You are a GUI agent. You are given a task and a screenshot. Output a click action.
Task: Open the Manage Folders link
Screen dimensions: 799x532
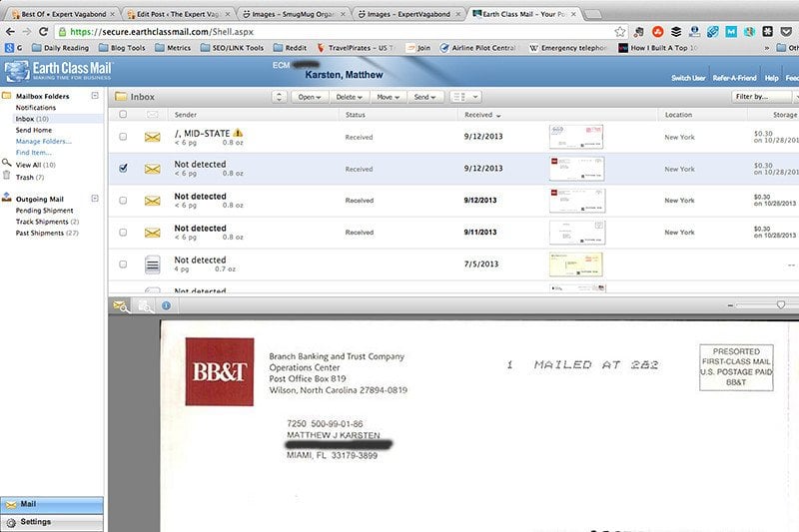pos(43,141)
